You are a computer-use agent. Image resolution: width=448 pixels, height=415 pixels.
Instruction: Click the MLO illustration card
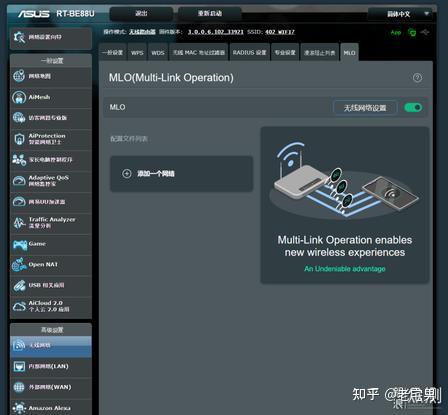click(344, 205)
